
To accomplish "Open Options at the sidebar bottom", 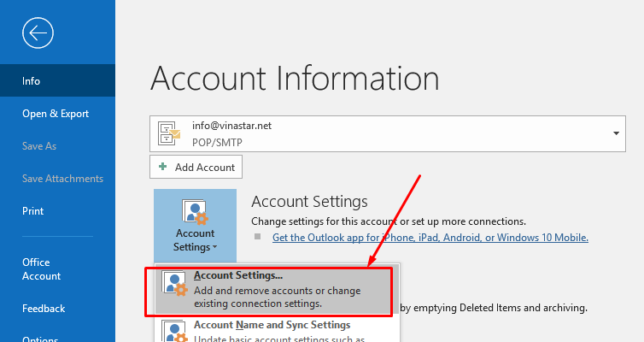I will tap(43, 339).
